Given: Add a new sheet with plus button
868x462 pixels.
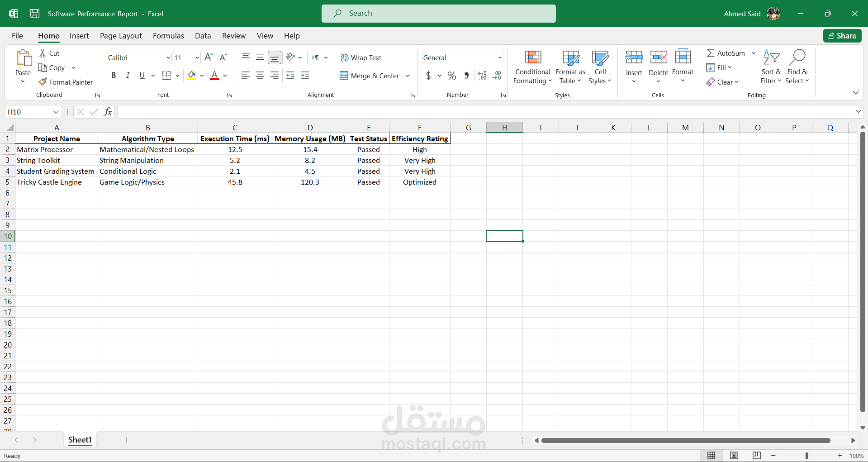Looking at the screenshot, I should click(126, 440).
